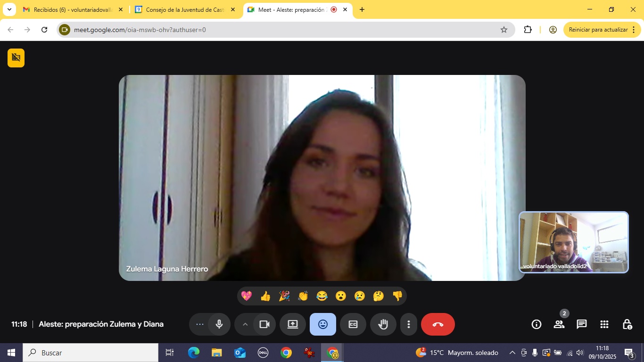Open audio settings three-dot options

point(200,324)
